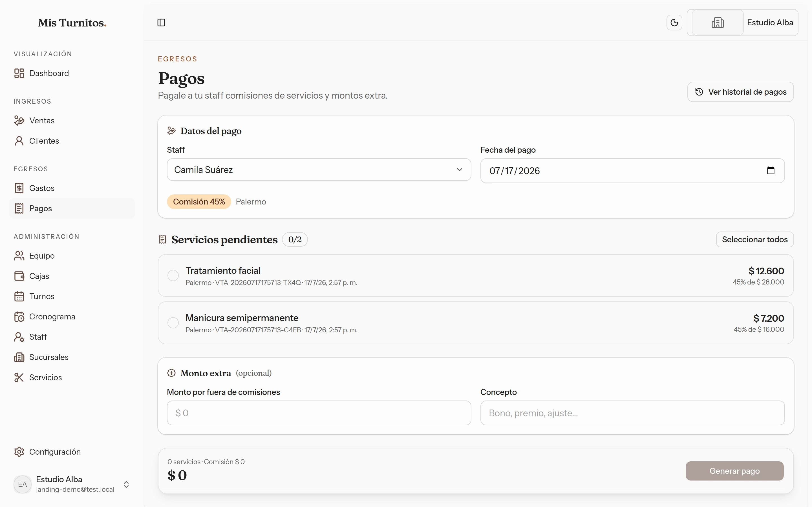The width and height of the screenshot is (812, 507).
Task: Expand the Estudio Alba account switcher chevron
Action: [126, 484]
